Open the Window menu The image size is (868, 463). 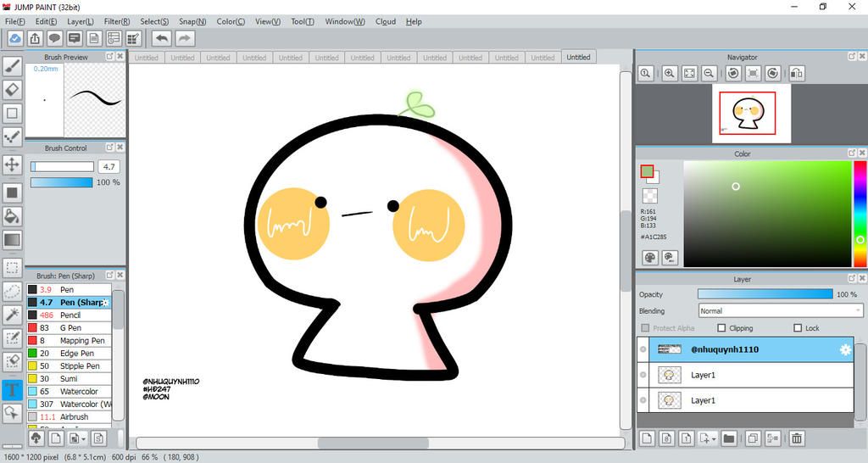click(x=345, y=21)
